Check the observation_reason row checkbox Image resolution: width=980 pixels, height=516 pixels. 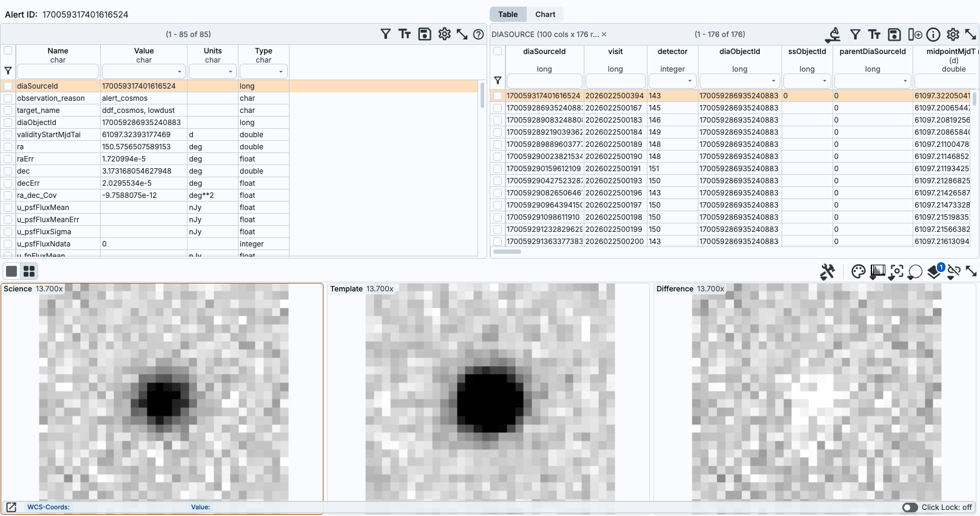8,98
